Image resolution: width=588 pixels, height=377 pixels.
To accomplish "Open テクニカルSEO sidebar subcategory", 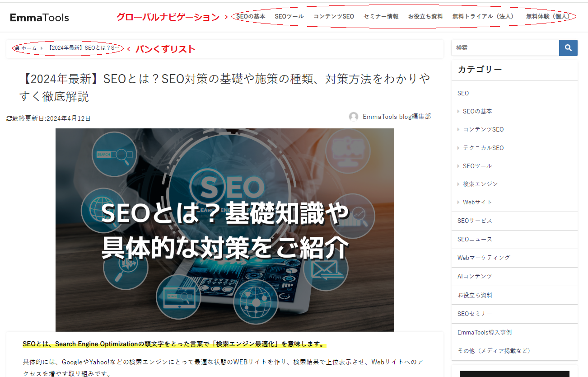I will pyautogui.click(x=483, y=148).
